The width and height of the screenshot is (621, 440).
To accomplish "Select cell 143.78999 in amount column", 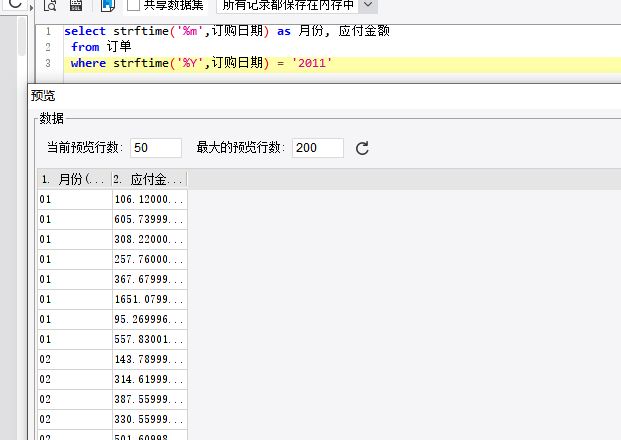I will tap(150, 359).
